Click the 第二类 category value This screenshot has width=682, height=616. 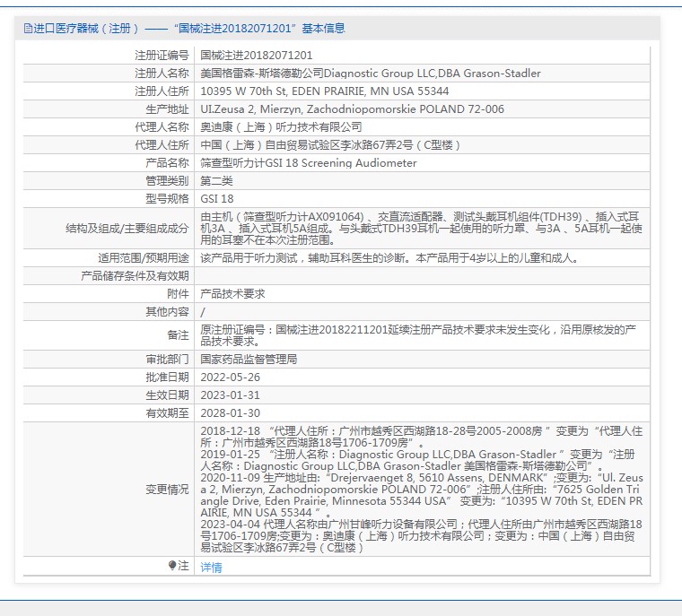point(216,181)
